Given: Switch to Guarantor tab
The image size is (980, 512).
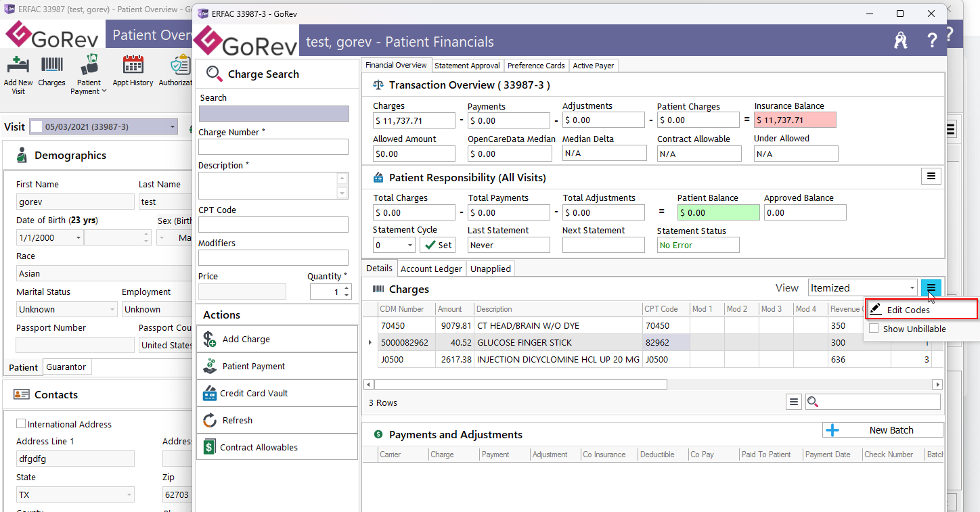Looking at the screenshot, I should pyautogui.click(x=66, y=367).
